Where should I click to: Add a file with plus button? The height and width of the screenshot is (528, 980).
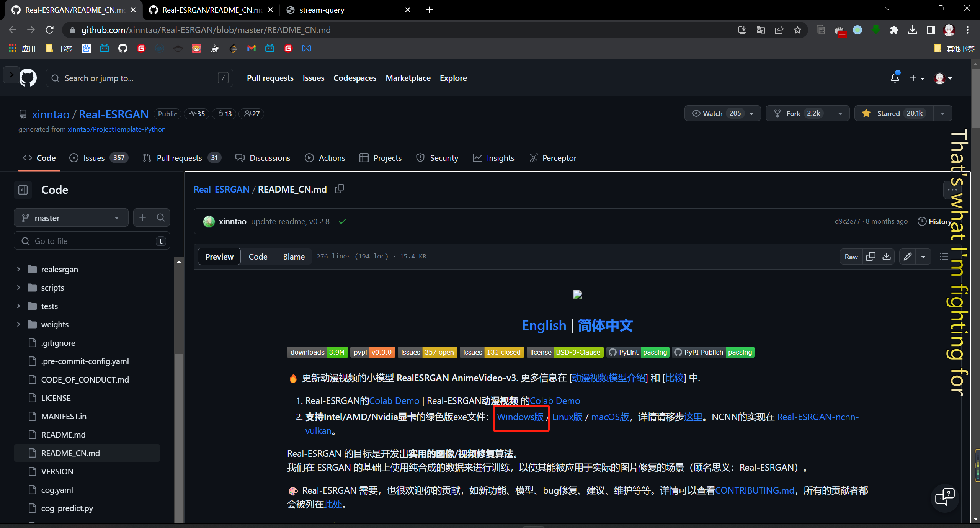142,218
